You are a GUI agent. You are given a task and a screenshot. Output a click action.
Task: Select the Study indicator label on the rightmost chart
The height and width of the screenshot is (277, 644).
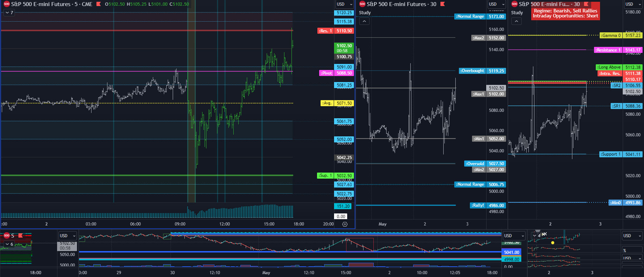point(517,13)
